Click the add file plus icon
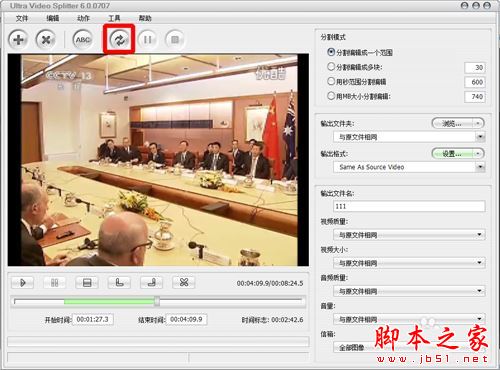 [x=18, y=40]
